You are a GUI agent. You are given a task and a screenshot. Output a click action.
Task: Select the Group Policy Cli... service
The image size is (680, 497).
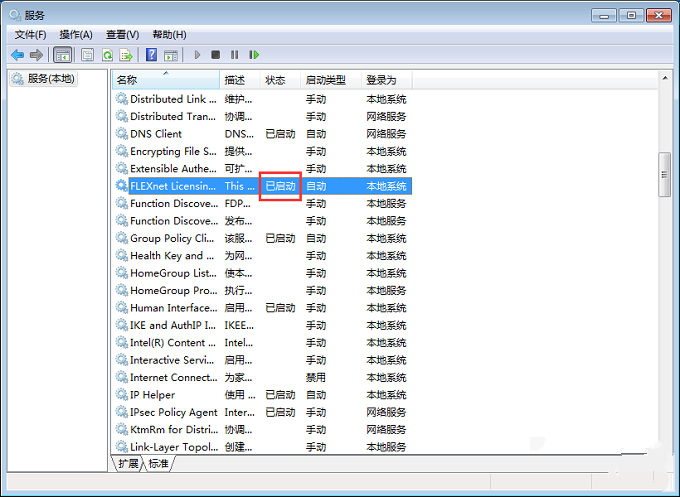point(262,238)
